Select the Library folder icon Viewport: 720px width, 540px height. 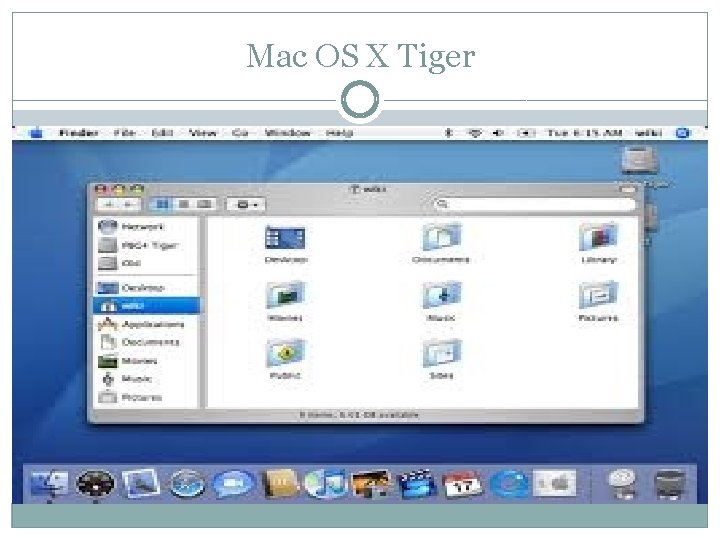(598, 237)
